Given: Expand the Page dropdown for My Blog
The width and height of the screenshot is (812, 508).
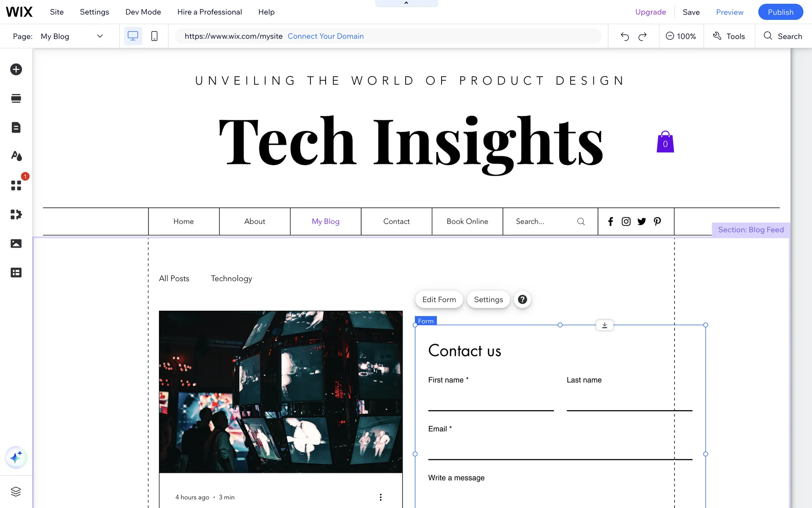Looking at the screenshot, I should (x=100, y=36).
